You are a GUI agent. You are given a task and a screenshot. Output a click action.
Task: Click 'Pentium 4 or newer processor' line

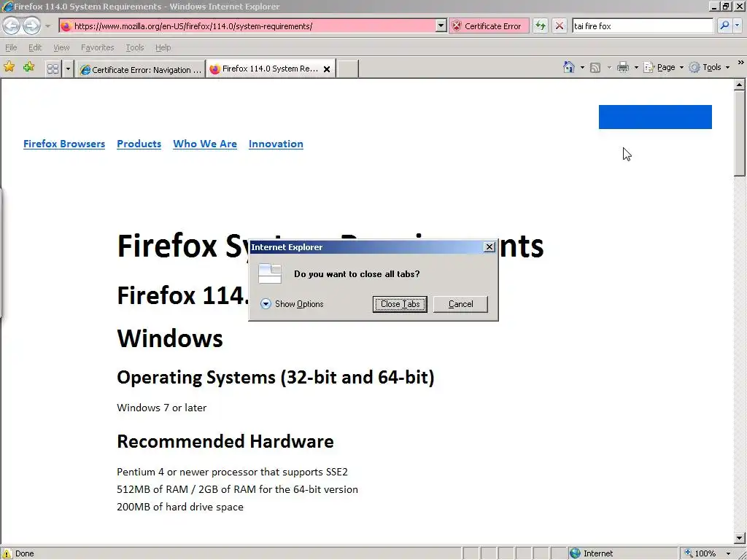(232, 472)
